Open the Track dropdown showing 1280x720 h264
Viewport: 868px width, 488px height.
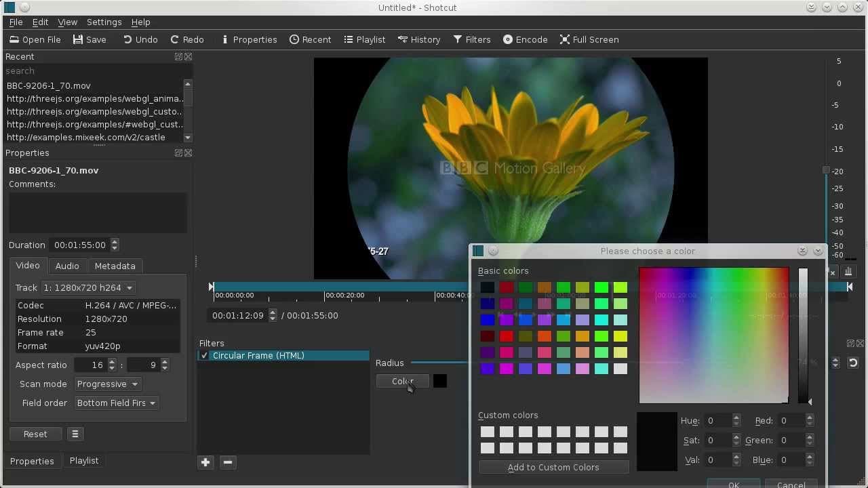coord(88,287)
